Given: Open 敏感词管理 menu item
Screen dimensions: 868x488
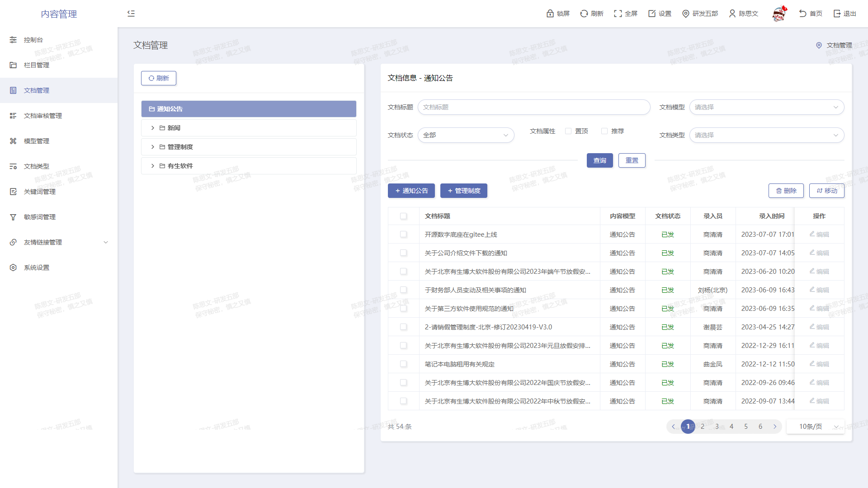Looking at the screenshot, I should [x=40, y=217].
